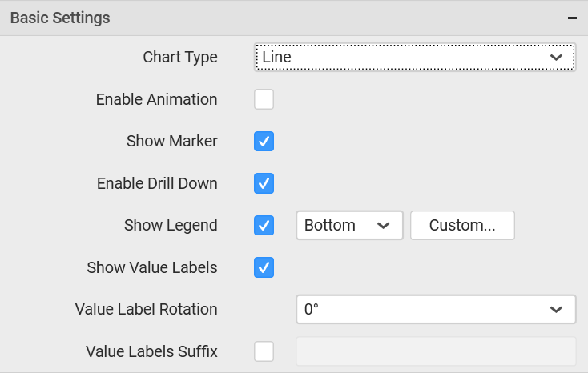Enable the Value Labels Suffix checkbox
This screenshot has width=588, height=373.
264,351
